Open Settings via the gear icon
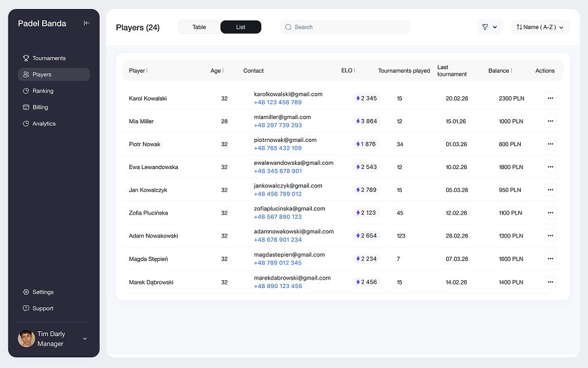 point(26,292)
